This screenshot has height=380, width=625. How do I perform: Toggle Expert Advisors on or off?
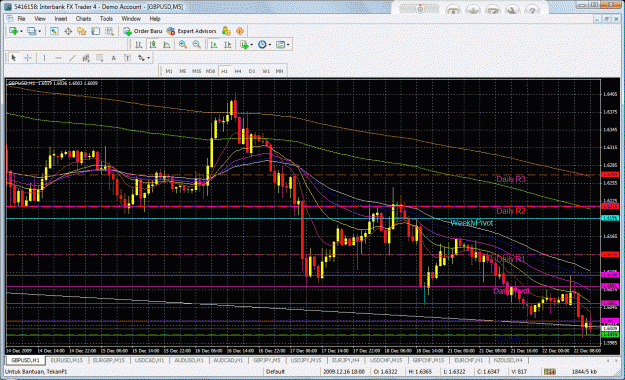(x=192, y=31)
